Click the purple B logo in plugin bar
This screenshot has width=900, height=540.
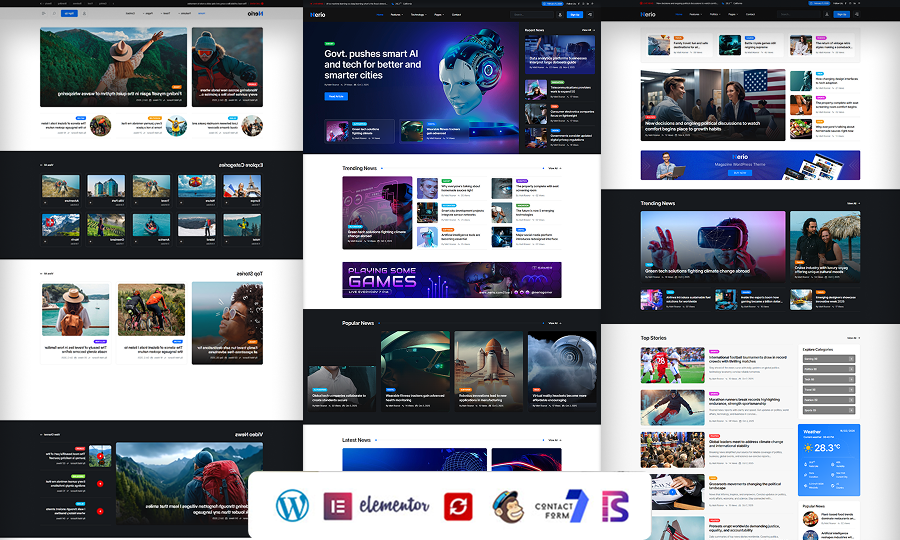point(615,506)
